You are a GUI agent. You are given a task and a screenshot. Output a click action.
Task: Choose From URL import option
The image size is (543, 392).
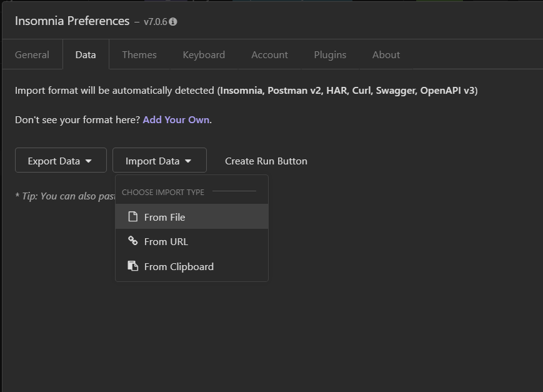191,241
